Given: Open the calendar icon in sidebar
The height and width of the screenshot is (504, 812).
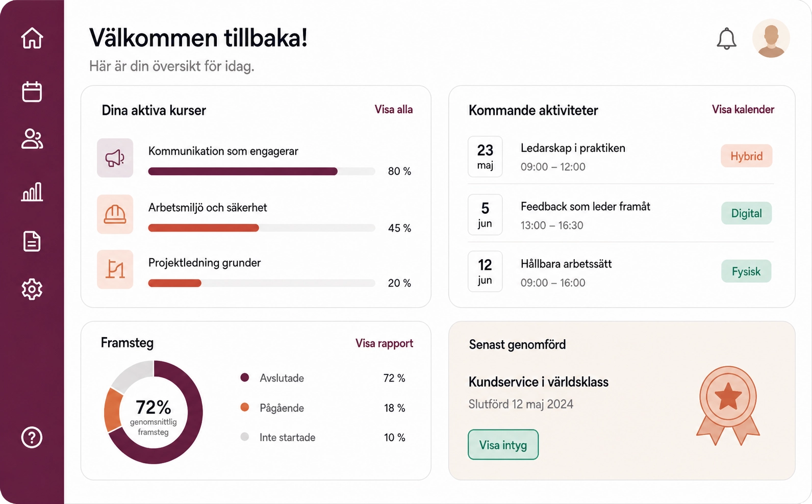Looking at the screenshot, I should pos(32,91).
